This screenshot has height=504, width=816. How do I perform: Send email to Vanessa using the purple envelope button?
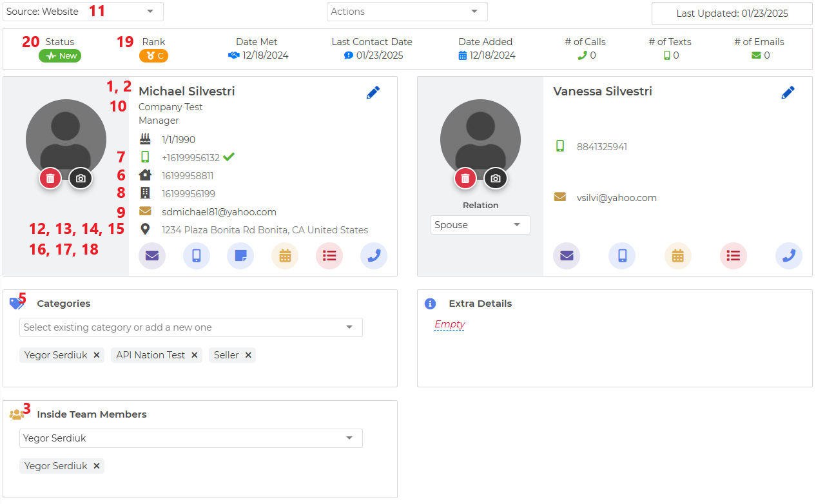pyautogui.click(x=567, y=255)
